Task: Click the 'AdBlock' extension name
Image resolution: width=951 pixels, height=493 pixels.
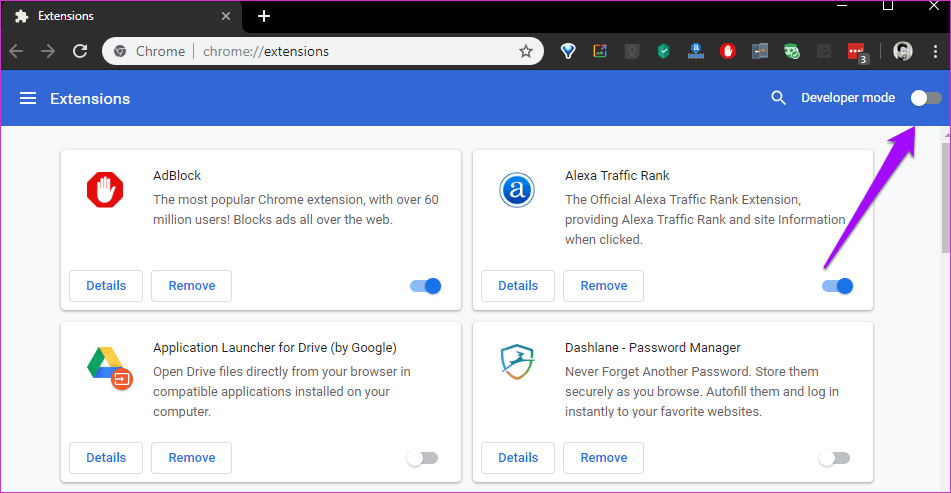Action: coord(176,176)
